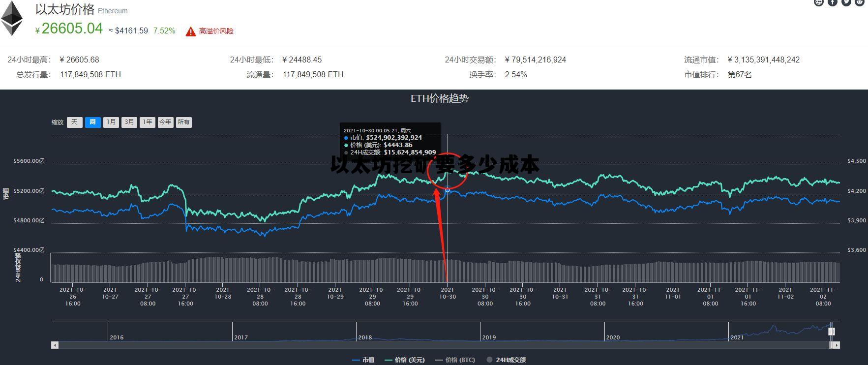Click the 24小时最低 value ¥24488.45
The height and width of the screenshot is (365, 868).
coord(302,60)
